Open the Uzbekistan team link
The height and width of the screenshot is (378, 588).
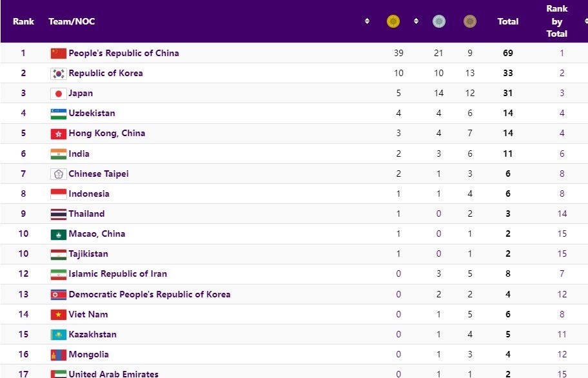[x=92, y=114]
